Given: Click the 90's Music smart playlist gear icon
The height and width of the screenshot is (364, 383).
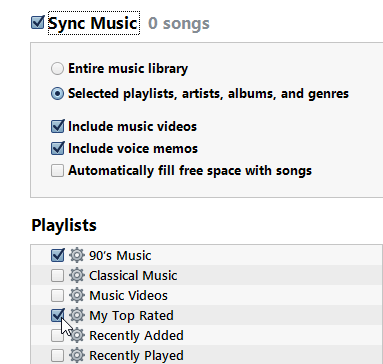Looking at the screenshot, I should (77, 256).
